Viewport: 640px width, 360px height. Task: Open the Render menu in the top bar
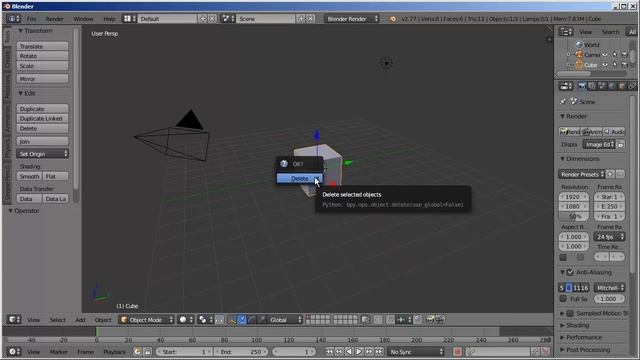tap(54, 19)
